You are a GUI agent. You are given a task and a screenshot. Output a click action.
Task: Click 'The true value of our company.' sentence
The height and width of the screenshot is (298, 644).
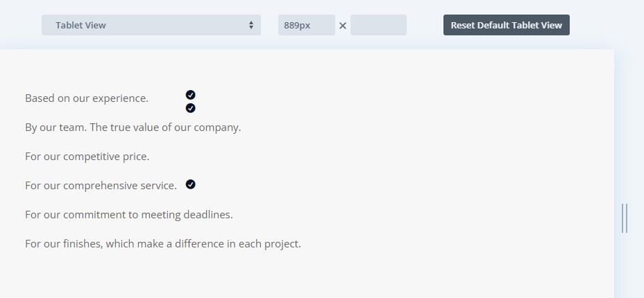pos(165,128)
